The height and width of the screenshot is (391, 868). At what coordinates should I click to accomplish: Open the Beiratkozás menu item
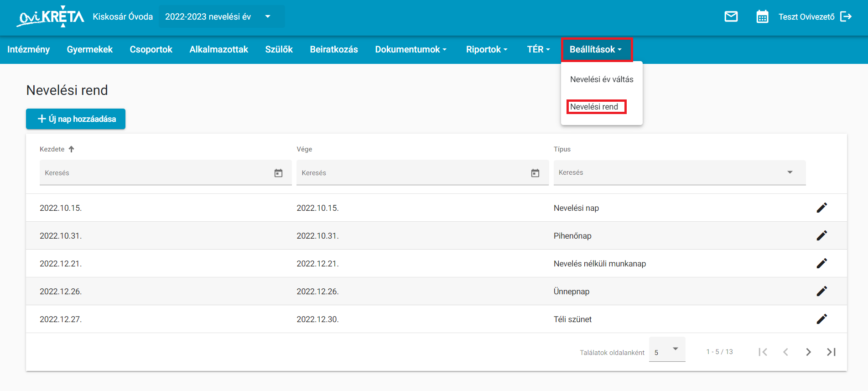(334, 49)
